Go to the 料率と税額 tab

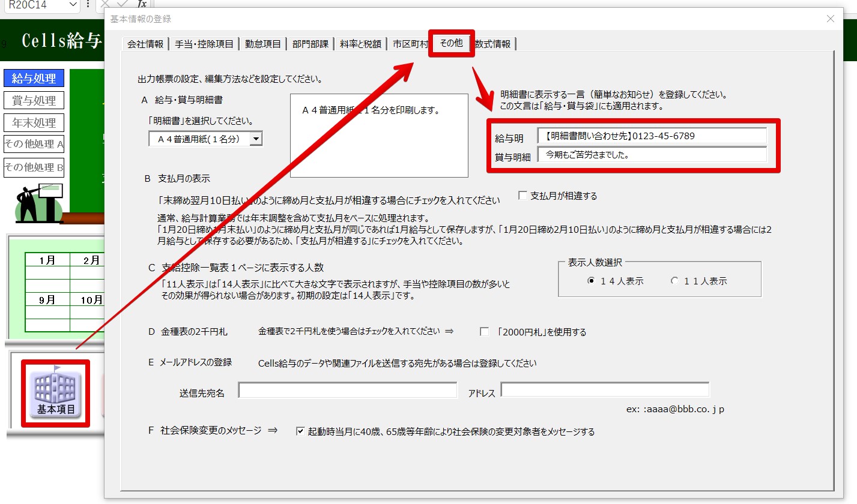360,44
